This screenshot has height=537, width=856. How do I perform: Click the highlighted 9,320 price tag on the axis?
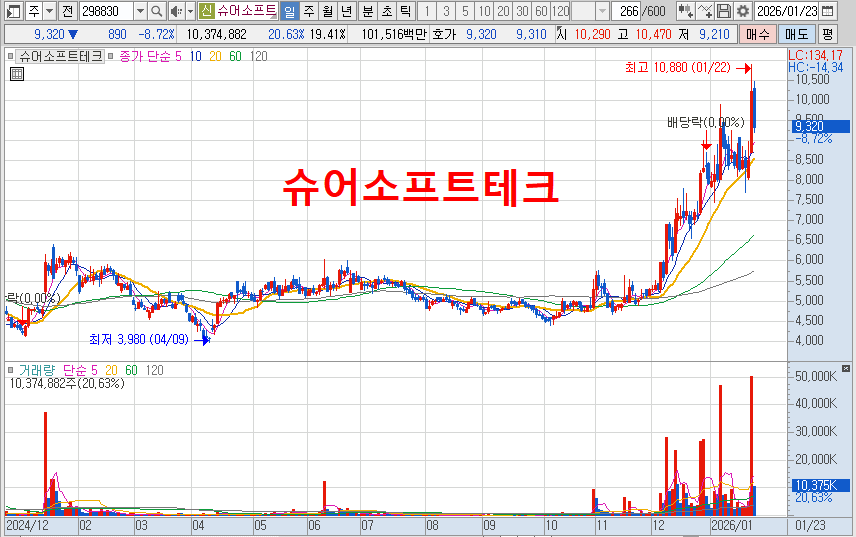pyautogui.click(x=821, y=127)
